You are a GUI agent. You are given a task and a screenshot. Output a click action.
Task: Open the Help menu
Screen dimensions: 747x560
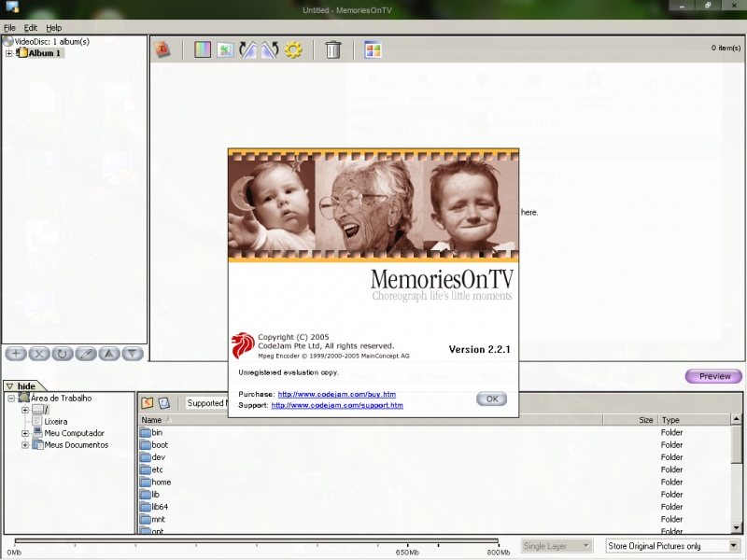tap(53, 28)
